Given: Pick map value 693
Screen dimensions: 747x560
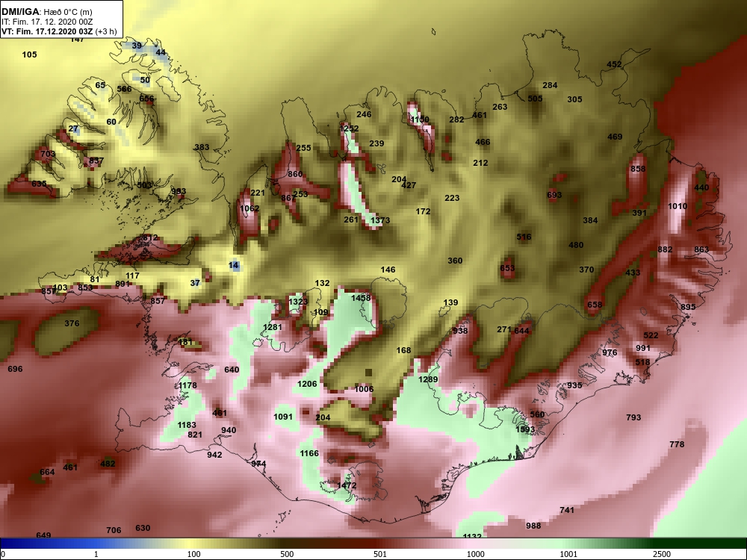Looking at the screenshot, I should (554, 195).
